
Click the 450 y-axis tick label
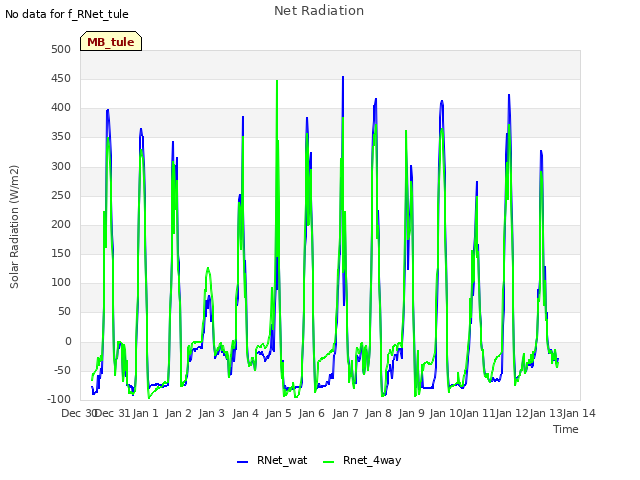pos(61,78)
